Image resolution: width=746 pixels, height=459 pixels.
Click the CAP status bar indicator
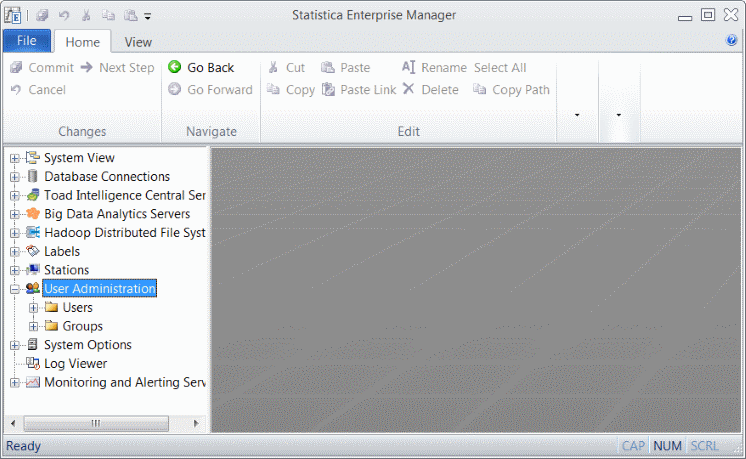[633, 446]
